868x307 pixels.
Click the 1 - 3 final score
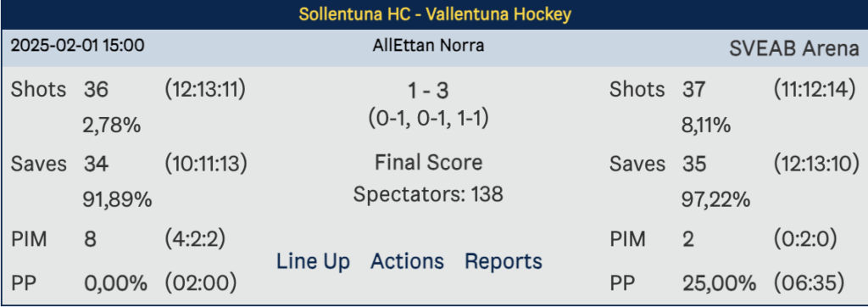[x=428, y=92]
